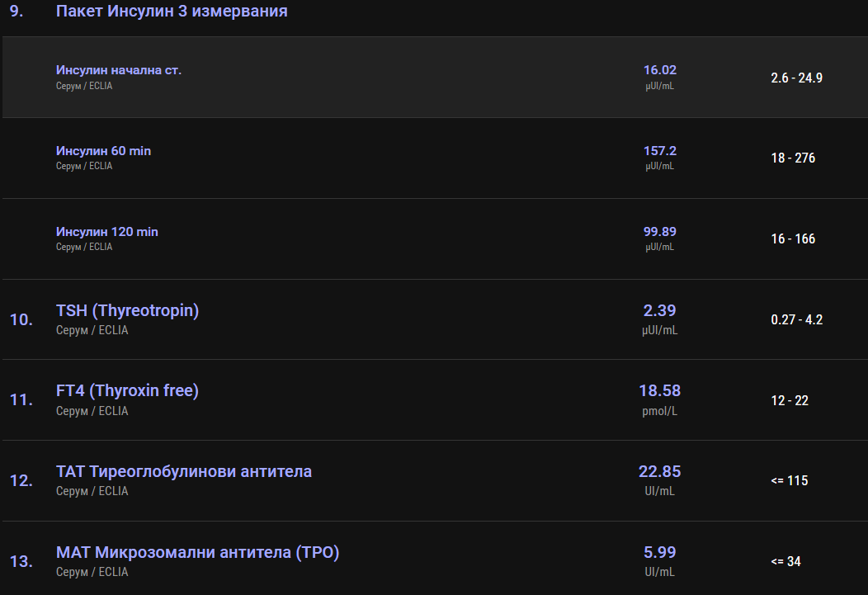Click the Пакет Инсулин 3 измервания heading
Viewport: 868px width, 595px height.
[x=172, y=12]
